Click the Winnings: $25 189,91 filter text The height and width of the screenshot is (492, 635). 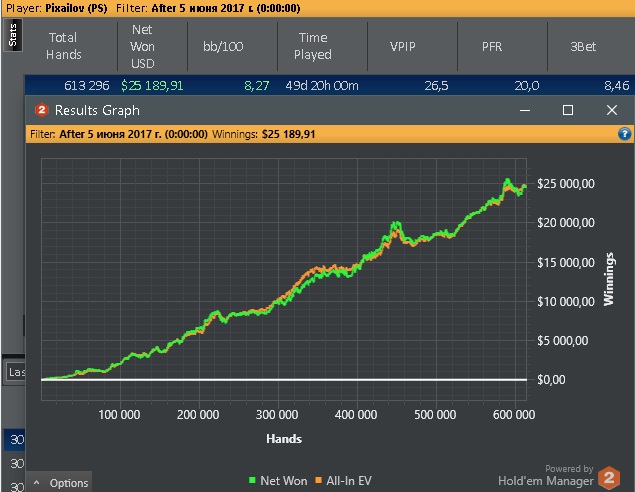pos(264,134)
